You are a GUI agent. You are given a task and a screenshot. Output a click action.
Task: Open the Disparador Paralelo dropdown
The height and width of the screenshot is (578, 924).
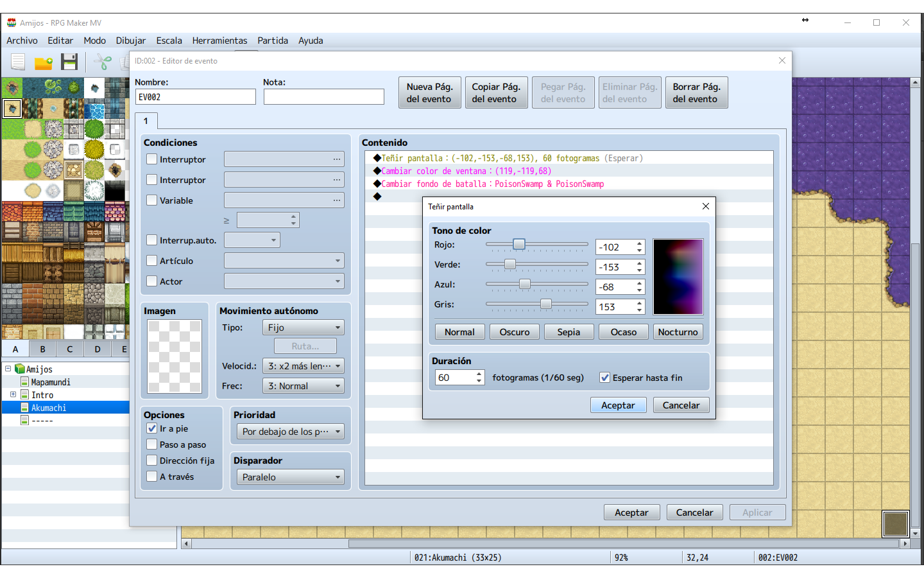point(291,477)
